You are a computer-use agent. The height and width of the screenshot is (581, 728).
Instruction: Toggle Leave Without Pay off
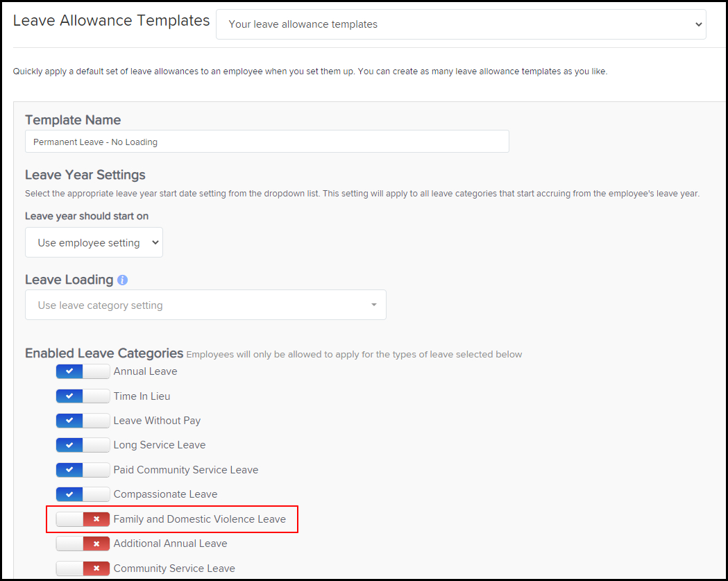(x=83, y=421)
